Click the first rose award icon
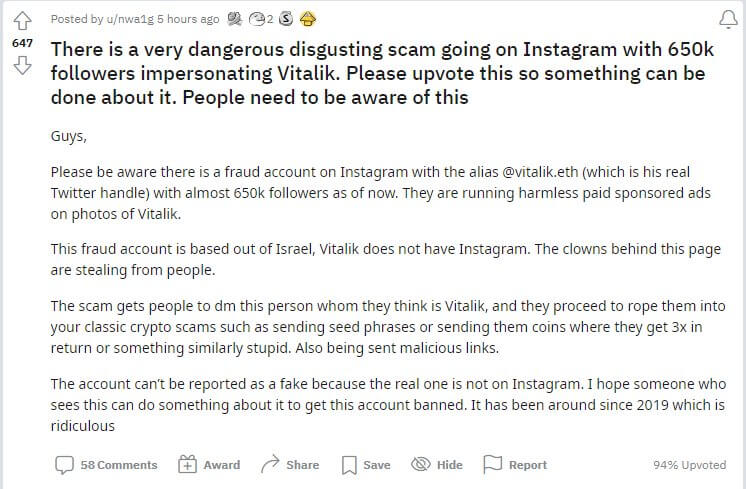 tap(235, 19)
